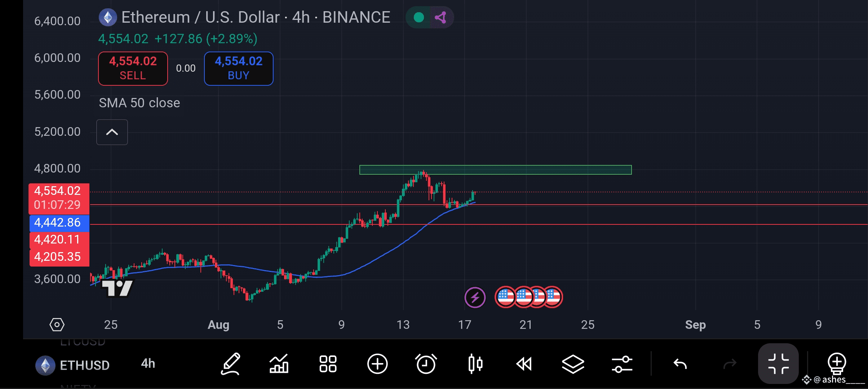Tap the green market status dot
Image resolution: width=868 pixels, height=389 pixels.
click(419, 17)
